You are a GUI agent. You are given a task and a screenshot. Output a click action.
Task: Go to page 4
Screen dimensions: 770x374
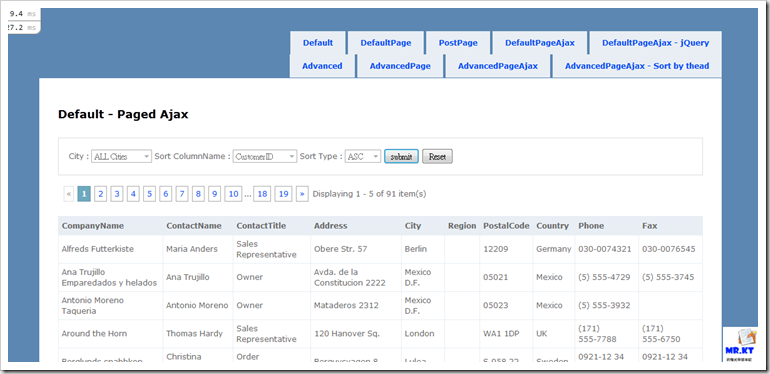pyautogui.click(x=133, y=194)
